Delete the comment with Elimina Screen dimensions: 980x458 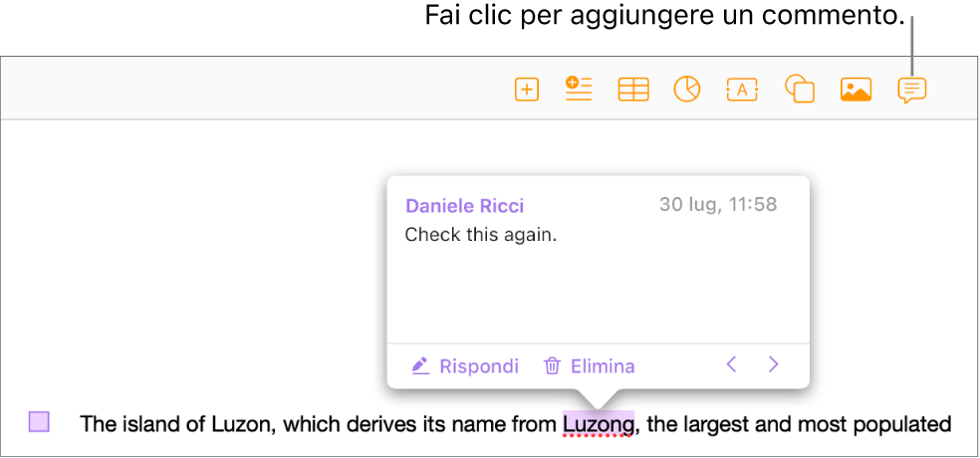(x=590, y=366)
